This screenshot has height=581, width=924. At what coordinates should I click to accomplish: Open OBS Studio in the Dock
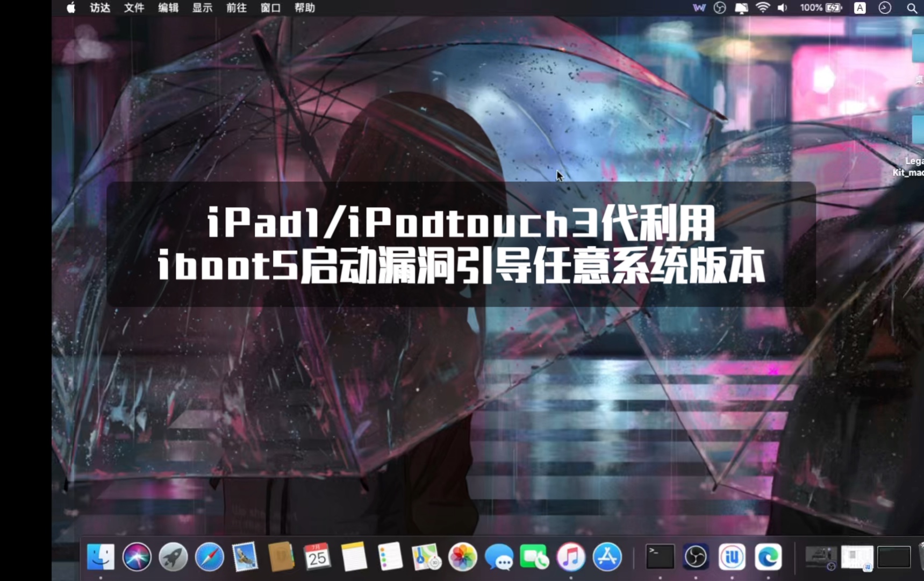pos(696,557)
